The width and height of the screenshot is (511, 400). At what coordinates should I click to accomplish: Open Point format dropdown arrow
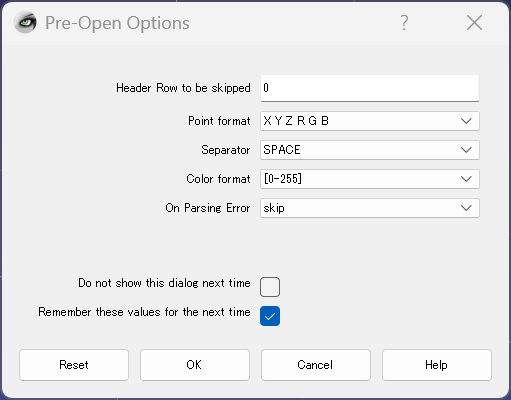pyautogui.click(x=466, y=121)
